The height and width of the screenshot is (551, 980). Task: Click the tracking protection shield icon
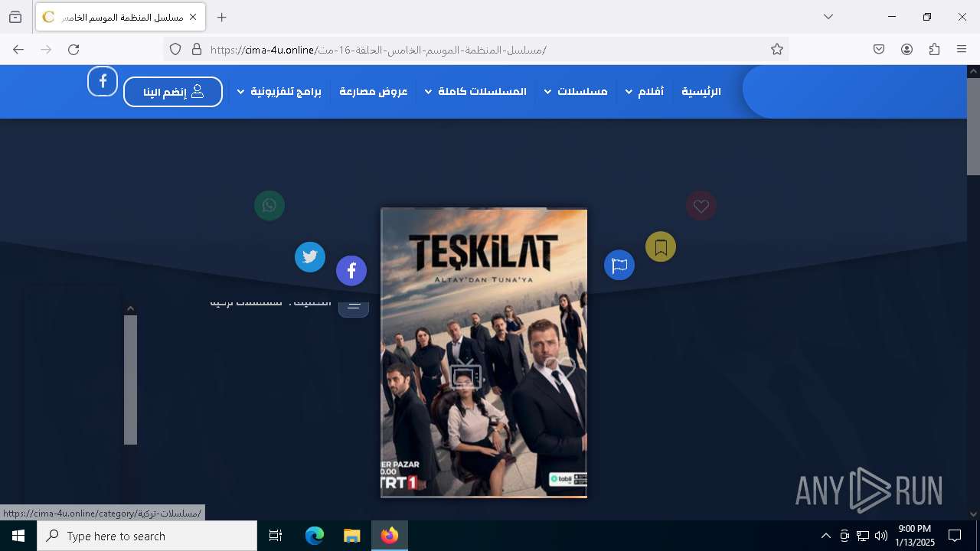click(x=175, y=49)
